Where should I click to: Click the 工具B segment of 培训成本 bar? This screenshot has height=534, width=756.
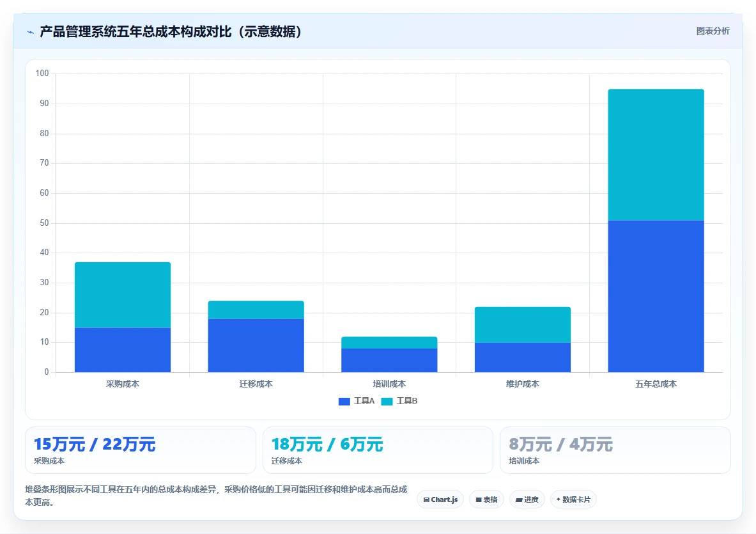[389, 343]
